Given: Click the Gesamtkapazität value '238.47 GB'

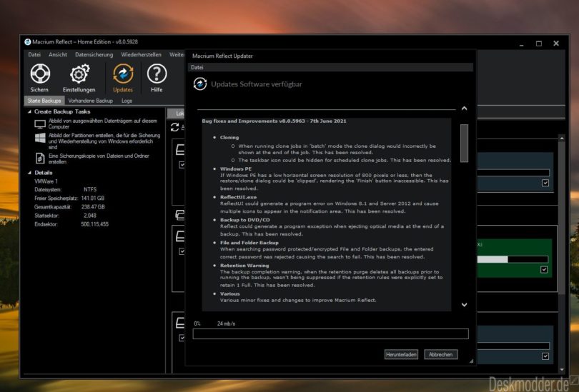Looking at the screenshot, I should 93,207.
